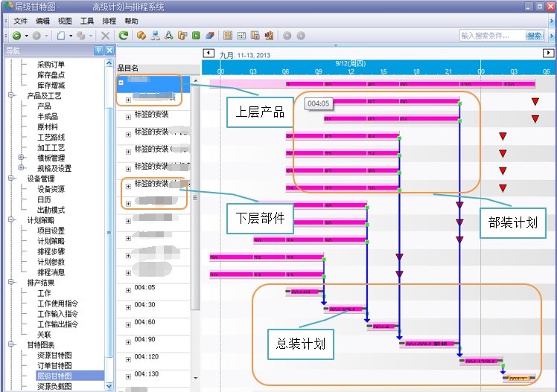The height and width of the screenshot is (392, 557).
Task: Open 工艺路线 in navigation tree
Action: pos(51,137)
